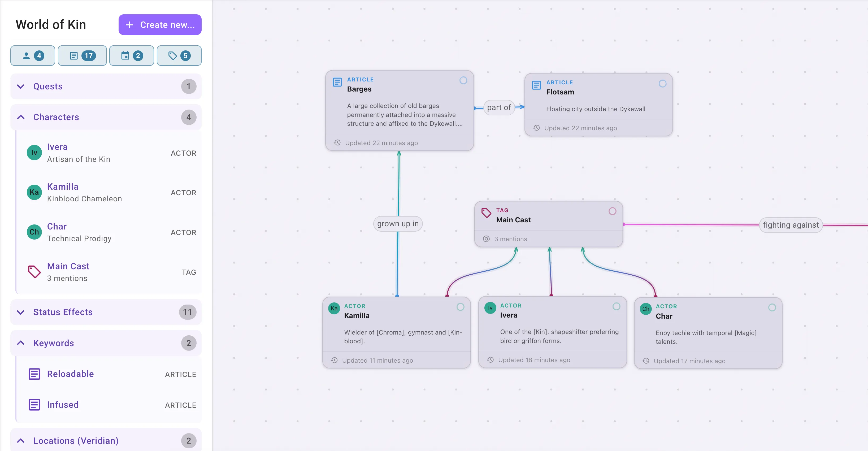Screen dimensions: 868x451
Task: Click the Main Cast tag icon in sidebar
Action: pos(34,272)
